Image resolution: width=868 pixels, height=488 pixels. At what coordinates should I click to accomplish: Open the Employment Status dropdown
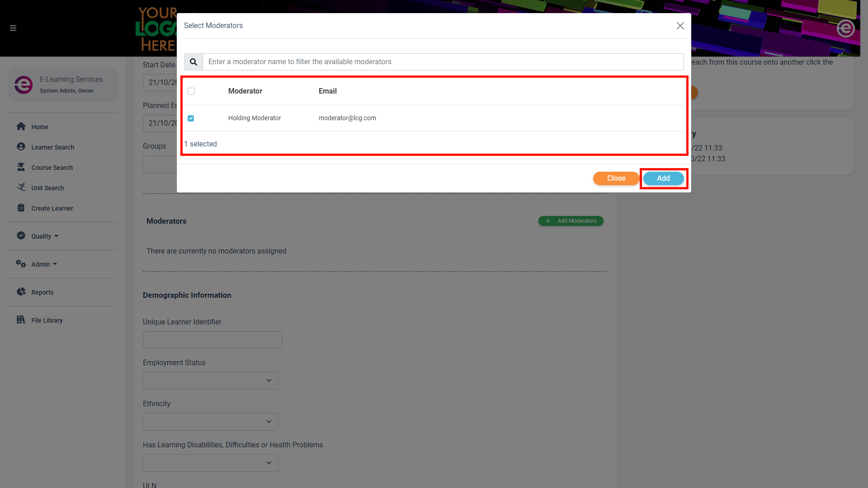[x=210, y=380]
